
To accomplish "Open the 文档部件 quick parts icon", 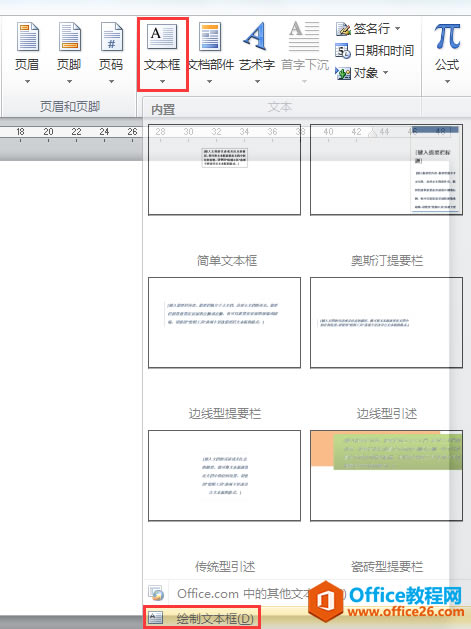I will 210,37.
